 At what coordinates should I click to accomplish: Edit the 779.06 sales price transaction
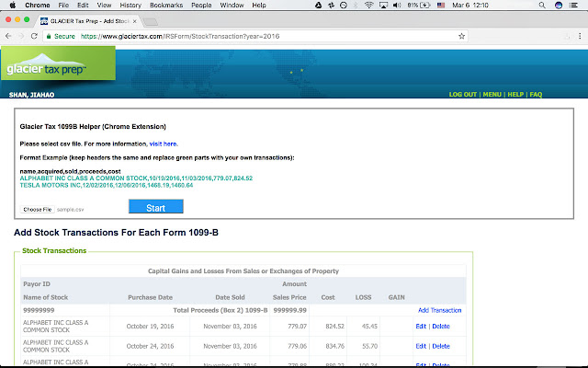point(421,346)
